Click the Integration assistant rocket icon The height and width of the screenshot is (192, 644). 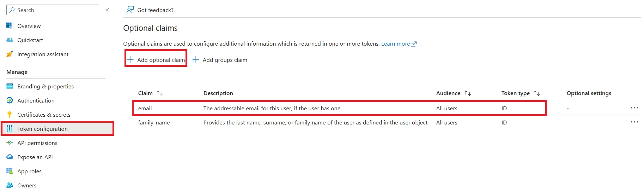click(x=10, y=54)
